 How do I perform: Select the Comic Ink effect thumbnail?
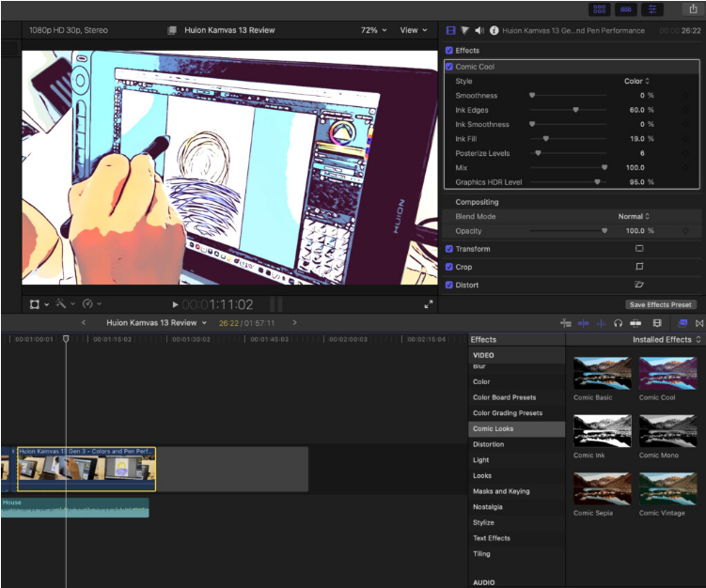(602, 431)
